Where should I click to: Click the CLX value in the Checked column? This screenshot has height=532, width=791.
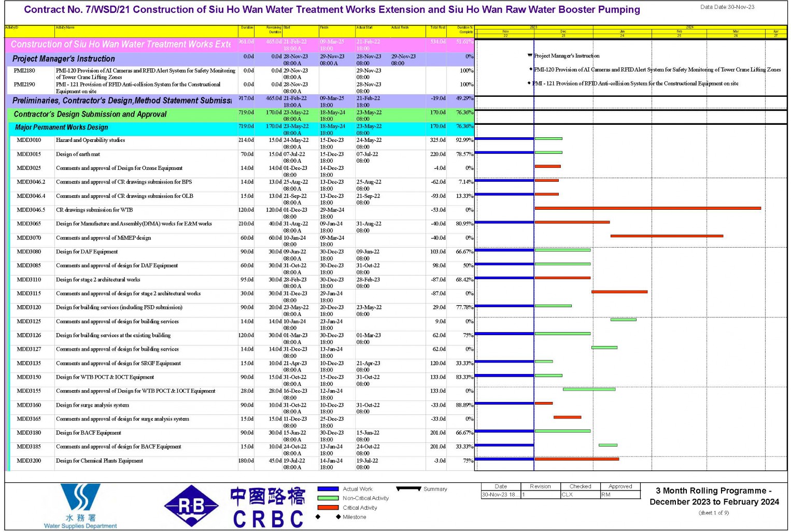point(567,495)
